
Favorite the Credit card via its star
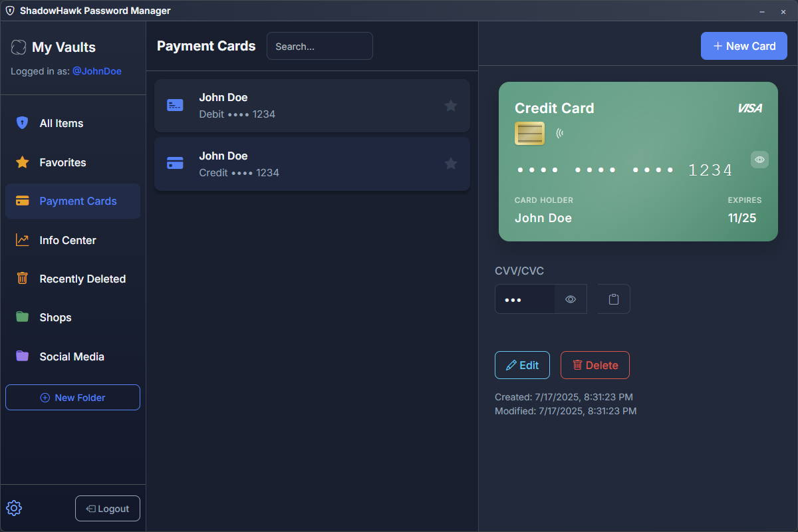pos(451,164)
